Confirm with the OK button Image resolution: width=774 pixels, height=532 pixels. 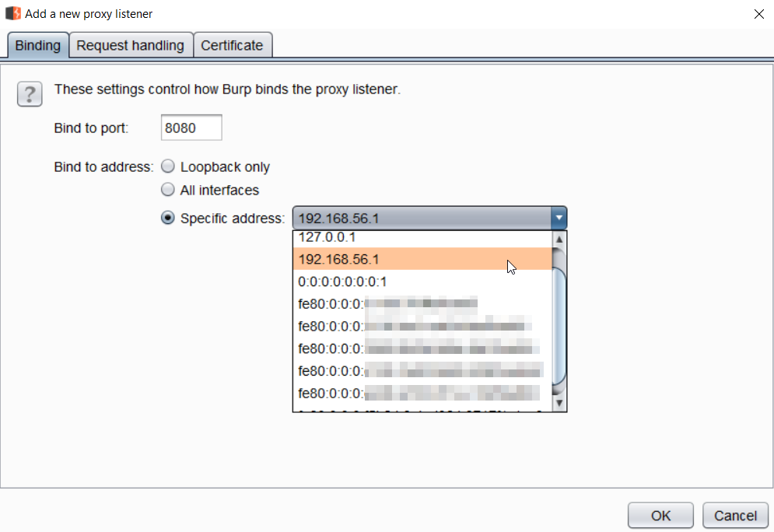660,516
